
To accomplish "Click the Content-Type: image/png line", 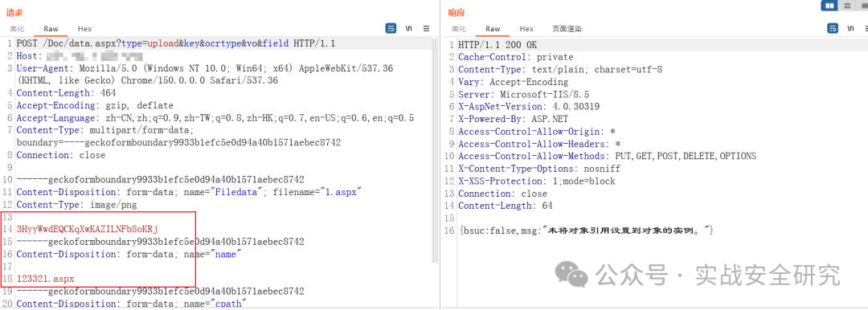I will [x=76, y=204].
